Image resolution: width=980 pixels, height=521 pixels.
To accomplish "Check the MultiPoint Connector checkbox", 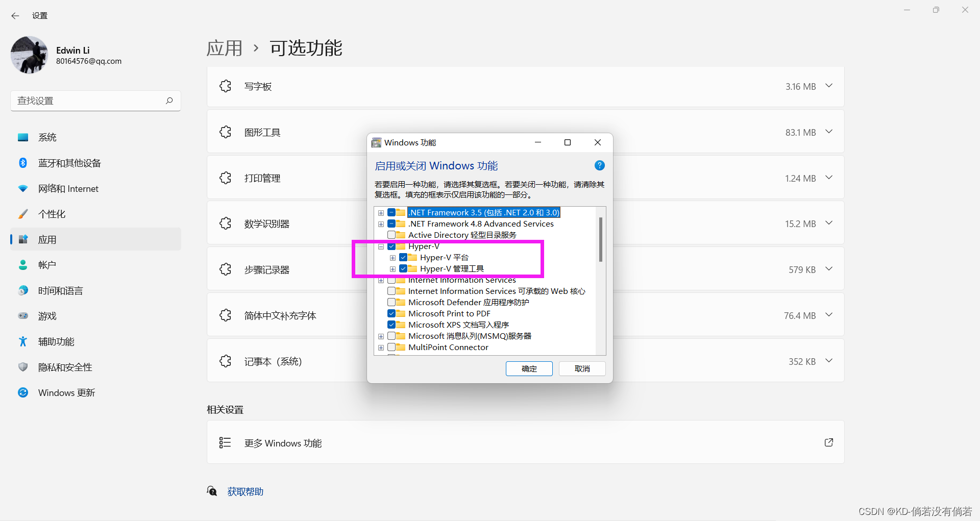I will point(391,347).
